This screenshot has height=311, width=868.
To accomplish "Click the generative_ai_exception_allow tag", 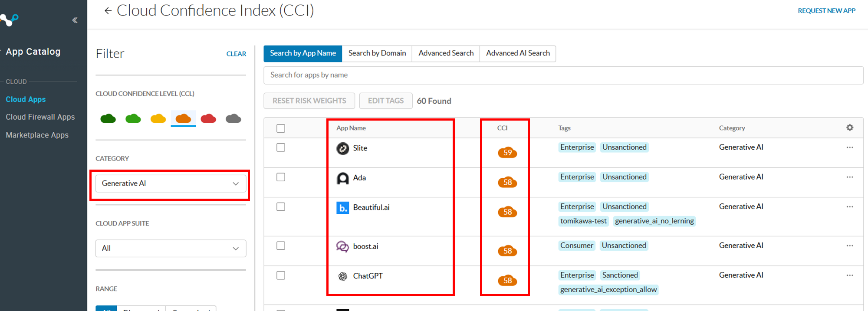I will pos(608,289).
